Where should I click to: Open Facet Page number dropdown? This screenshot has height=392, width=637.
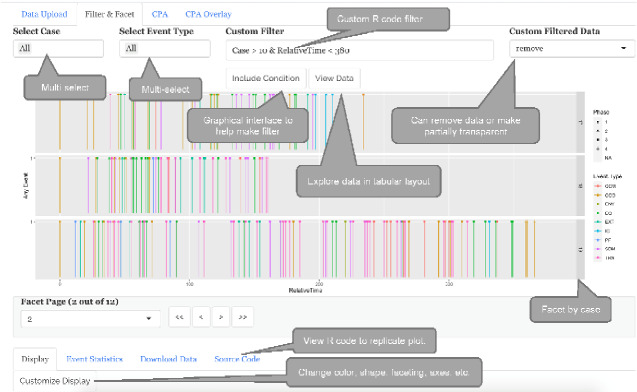point(90,319)
